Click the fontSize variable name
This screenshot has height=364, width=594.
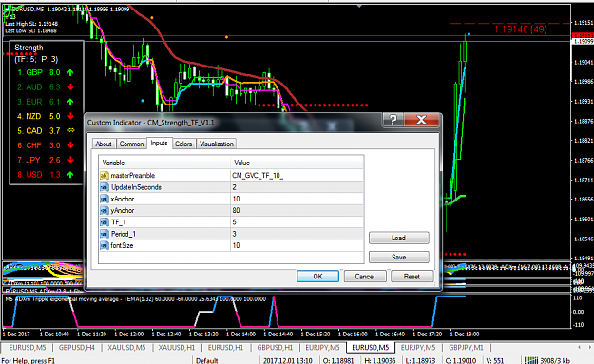(122, 246)
